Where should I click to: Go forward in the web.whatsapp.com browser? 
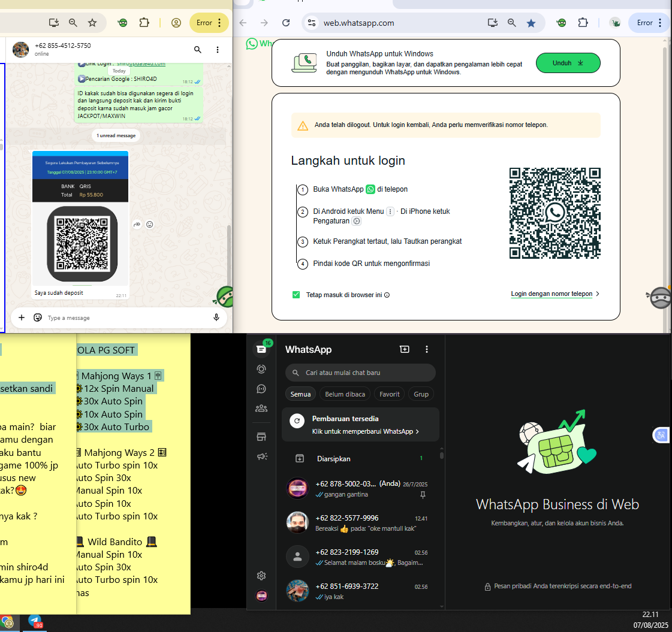click(264, 23)
